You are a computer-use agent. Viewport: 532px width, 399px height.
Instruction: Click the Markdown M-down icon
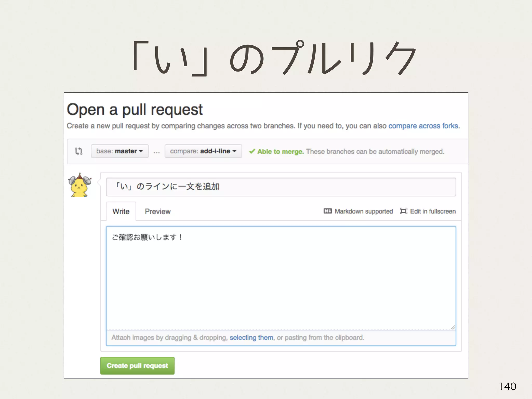(328, 211)
